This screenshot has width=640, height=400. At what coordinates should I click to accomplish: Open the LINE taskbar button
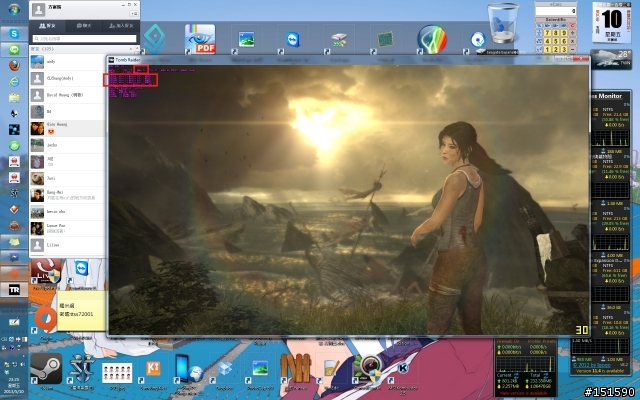pyautogui.click(x=14, y=50)
